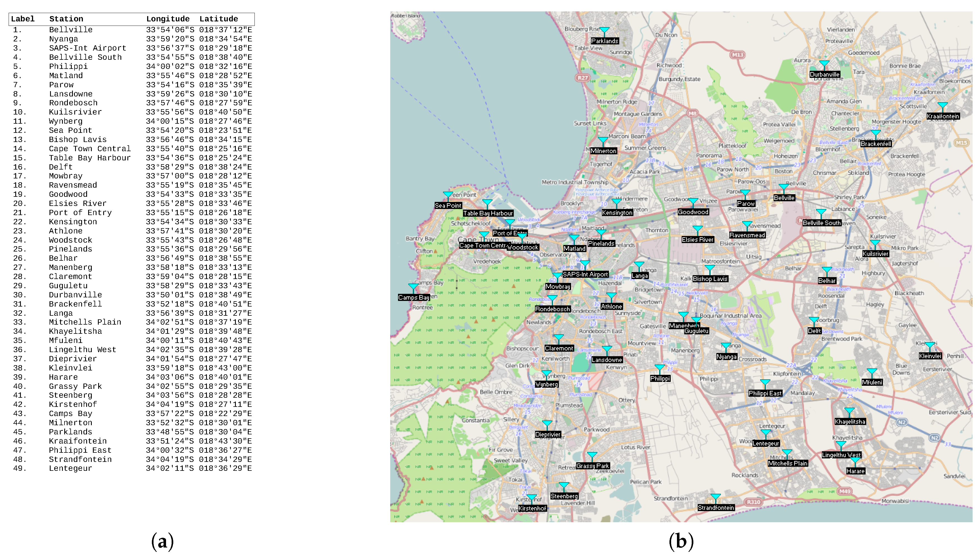Click the SAPS-Int Airport map label
Screen dimensions: 979x560
585,274
